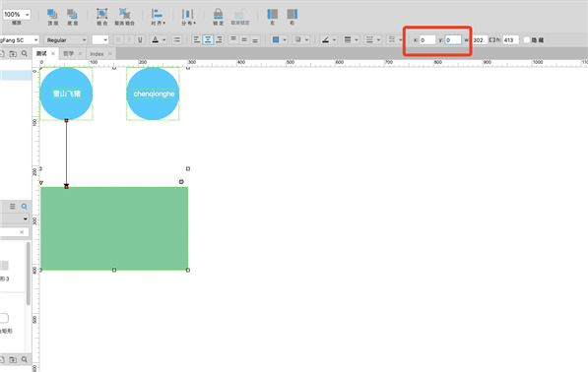Click the x position input field
This screenshot has width=588, height=372.
[x=427, y=39]
